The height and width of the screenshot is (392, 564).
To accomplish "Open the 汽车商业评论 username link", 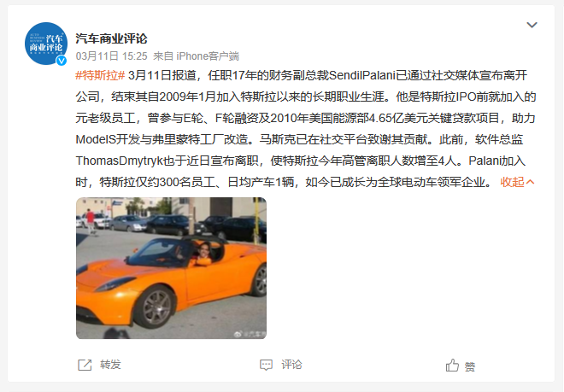I will tap(111, 38).
